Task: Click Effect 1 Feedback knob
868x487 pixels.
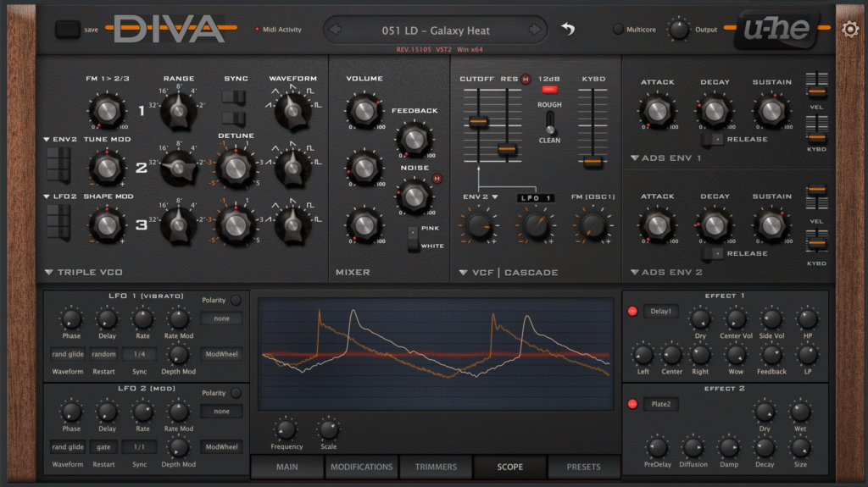Action: coord(771,355)
